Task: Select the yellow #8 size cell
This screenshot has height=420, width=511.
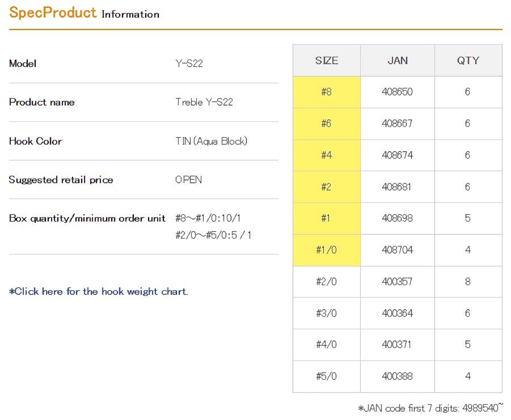Action: 326,92
